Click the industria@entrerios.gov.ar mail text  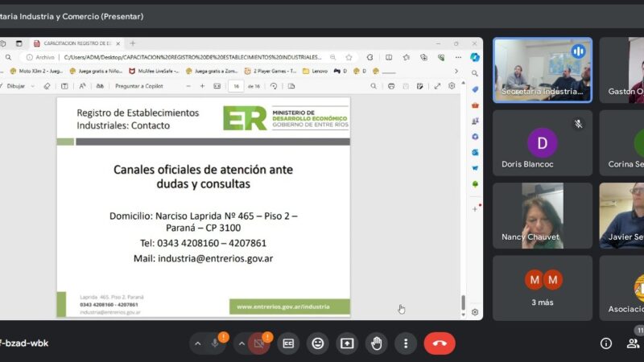[x=215, y=258]
